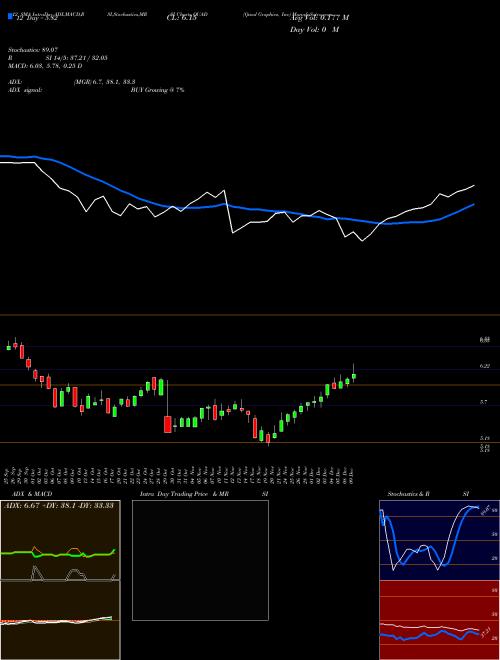Screen dimensions: 500x660
Task: Click the "BUY Growing @ 7%" signal text
Action: point(157,90)
